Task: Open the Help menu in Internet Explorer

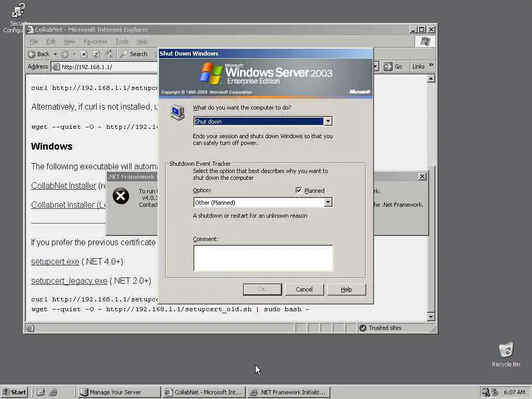Action: coord(142,42)
